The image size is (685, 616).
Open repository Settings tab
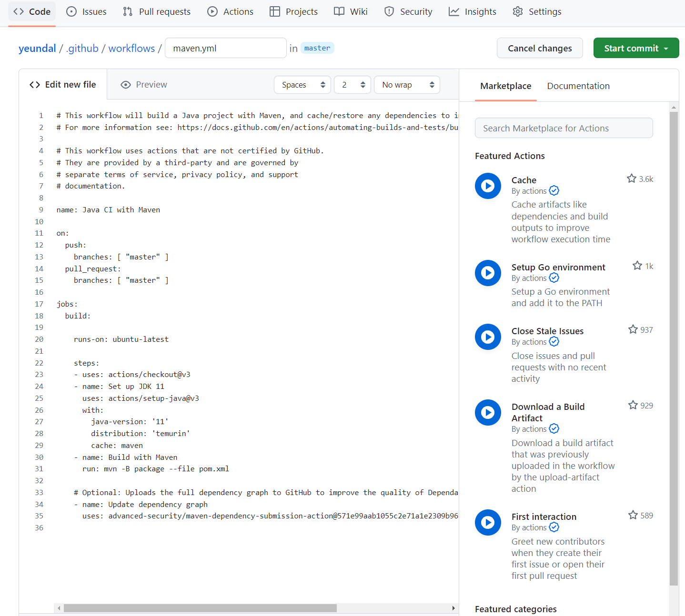(x=537, y=12)
